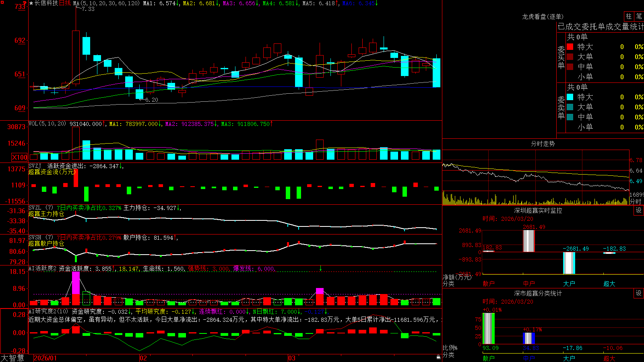Viewport: 644px width, 362px height.
Task: Click the teal 大单 sell order swatch
Action: [x=570, y=107]
